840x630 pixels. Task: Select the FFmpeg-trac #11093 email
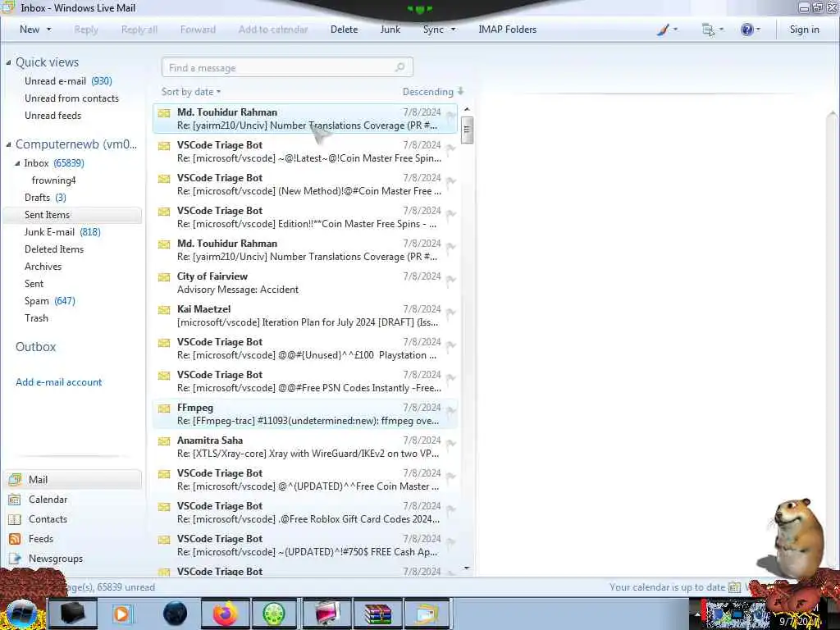pos(305,414)
